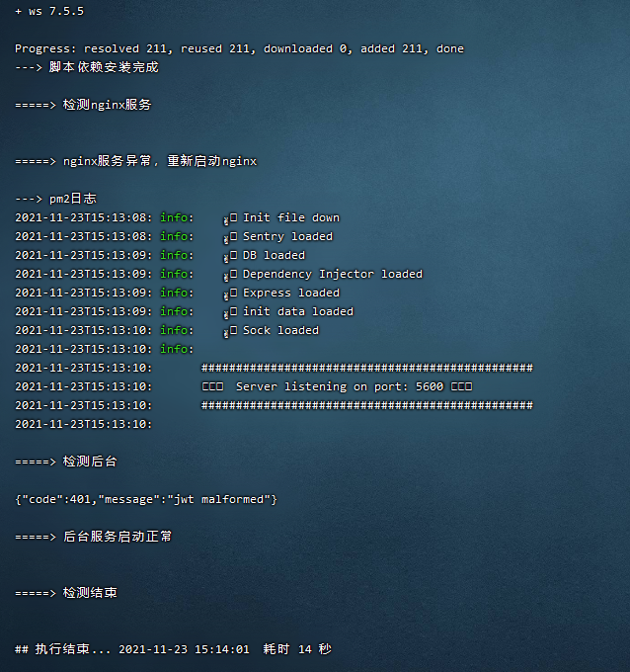
Task: Click the hash row below server message
Action: [367, 405]
